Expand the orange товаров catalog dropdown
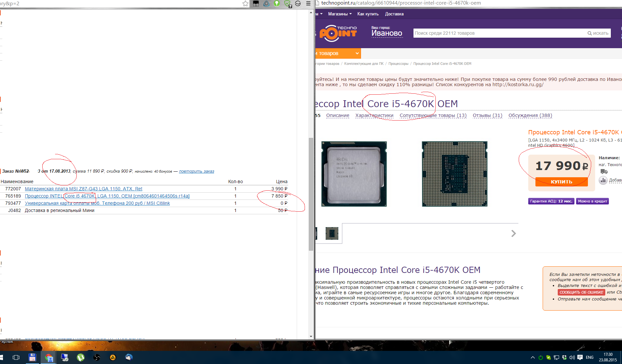The height and width of the screenshot is (364, 622). pyautogui.click(x=338, y=53)
